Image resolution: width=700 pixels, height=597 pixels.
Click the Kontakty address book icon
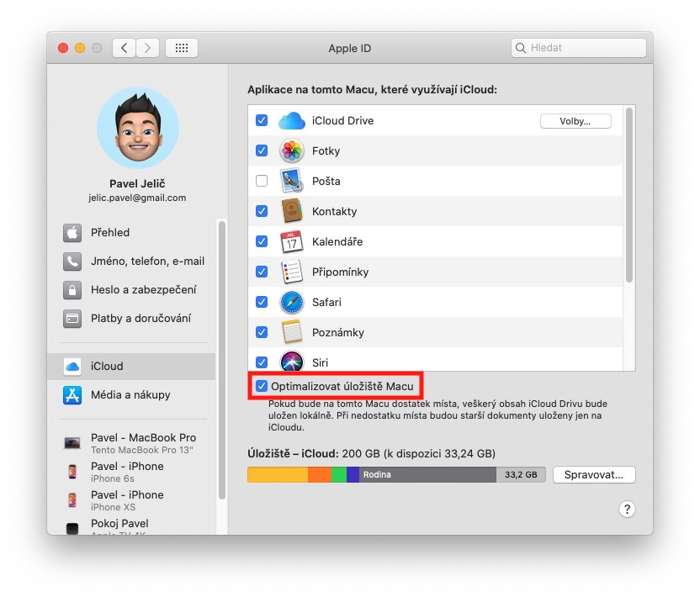pyautogui.click(x=291, y=211)
